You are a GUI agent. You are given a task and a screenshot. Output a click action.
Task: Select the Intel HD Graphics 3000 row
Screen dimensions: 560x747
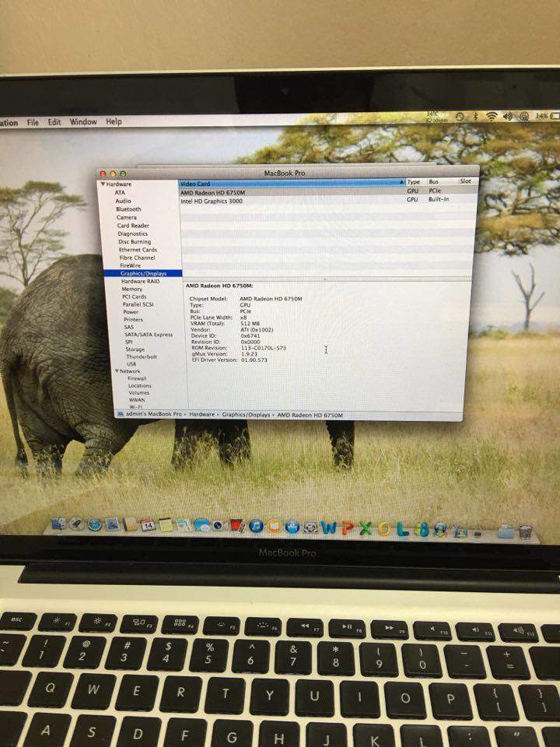[328, 201]
